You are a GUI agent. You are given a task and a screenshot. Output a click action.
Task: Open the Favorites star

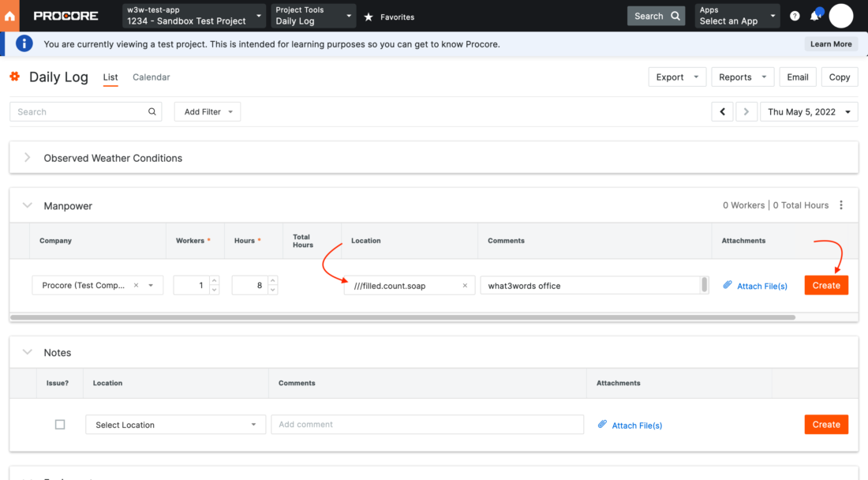tap(369, 17)
